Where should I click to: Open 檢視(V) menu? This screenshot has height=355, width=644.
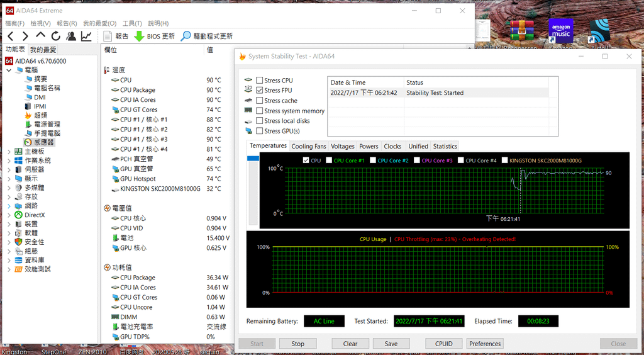tap(41, 23)
